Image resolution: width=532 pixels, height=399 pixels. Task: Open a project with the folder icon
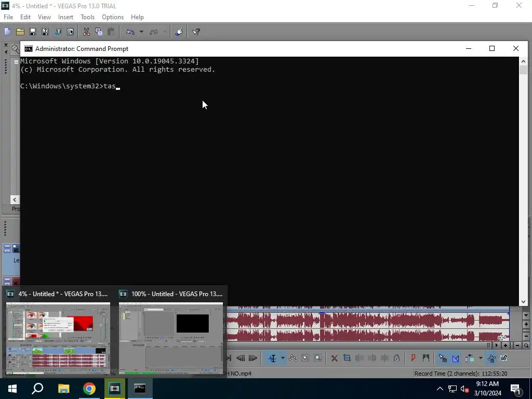pos(20,32)
